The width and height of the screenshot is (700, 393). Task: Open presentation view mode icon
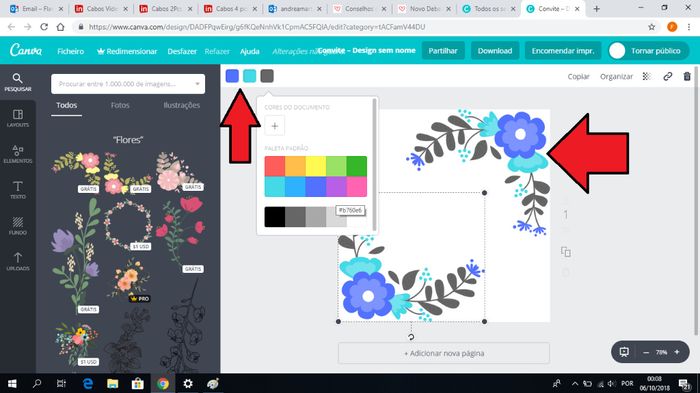624,352
